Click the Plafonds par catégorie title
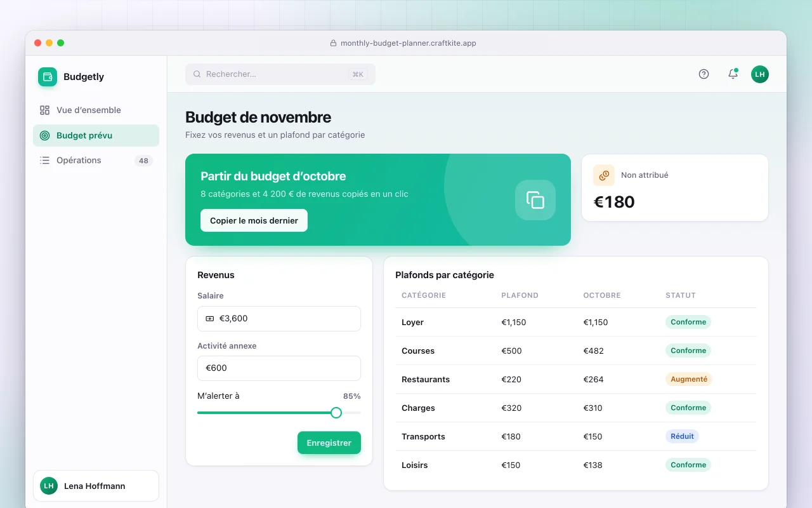 coord(445,275)
